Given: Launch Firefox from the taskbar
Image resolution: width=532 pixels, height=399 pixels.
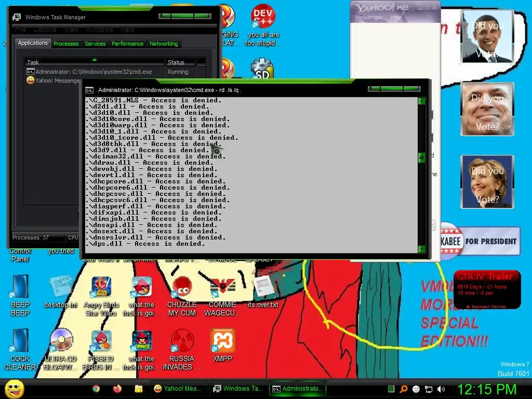Looking at the screenshot, I should pyautogui.click(x=117, y=389).
